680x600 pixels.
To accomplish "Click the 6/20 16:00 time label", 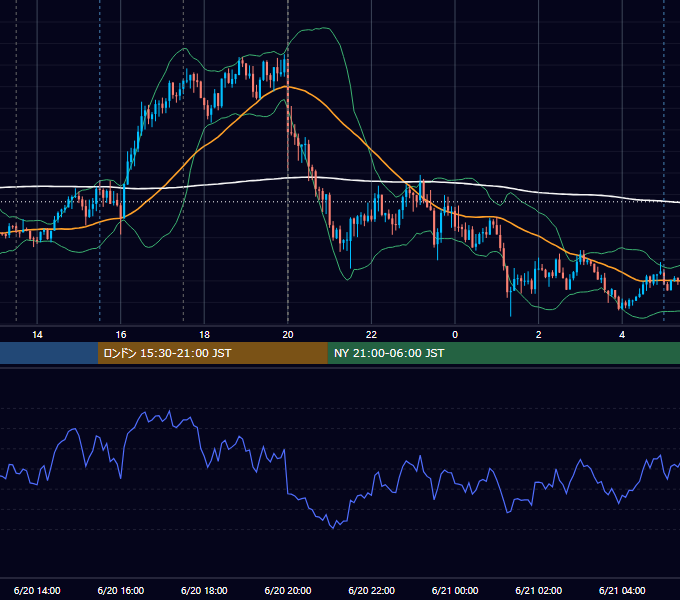I will point(121,590).
